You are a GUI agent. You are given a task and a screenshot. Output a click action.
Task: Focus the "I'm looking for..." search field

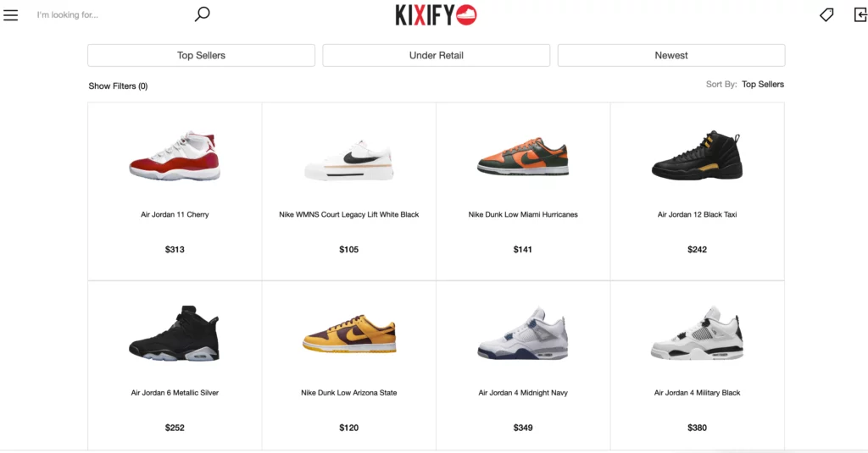point(111,15)
